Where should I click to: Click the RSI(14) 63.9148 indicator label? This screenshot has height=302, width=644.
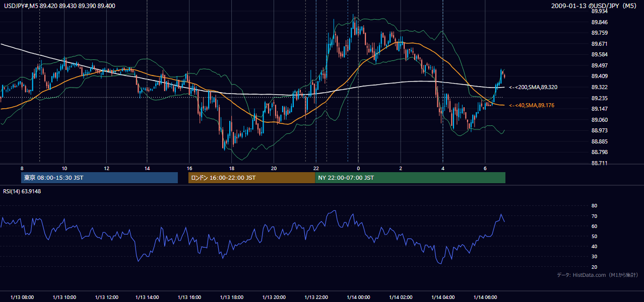22,191
